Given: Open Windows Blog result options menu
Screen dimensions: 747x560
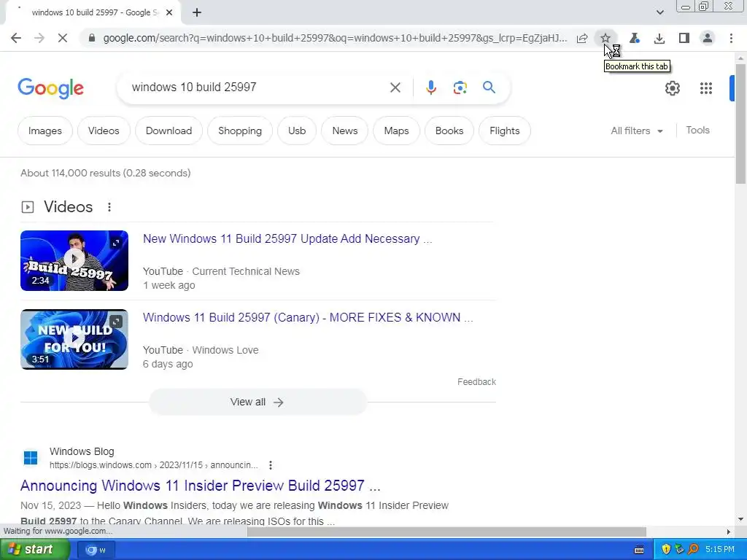Looking at the screenshot, I should 271,464.
